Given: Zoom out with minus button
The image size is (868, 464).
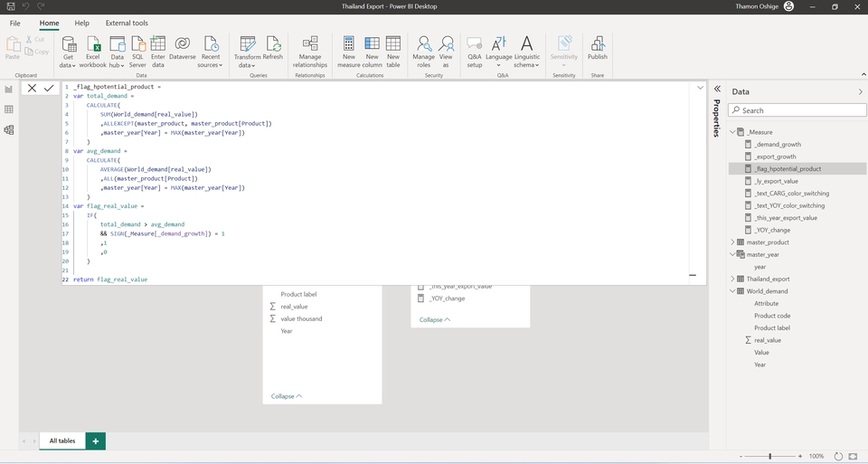Looking at the screenshot, I should coord(741,456).
